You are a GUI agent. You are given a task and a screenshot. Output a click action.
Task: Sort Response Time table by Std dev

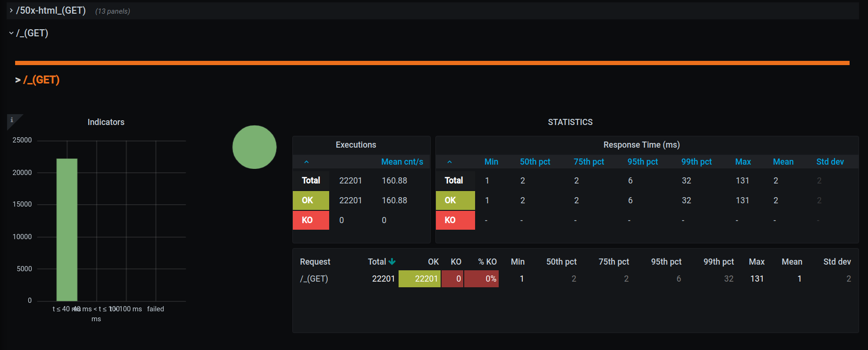[830, 162]
